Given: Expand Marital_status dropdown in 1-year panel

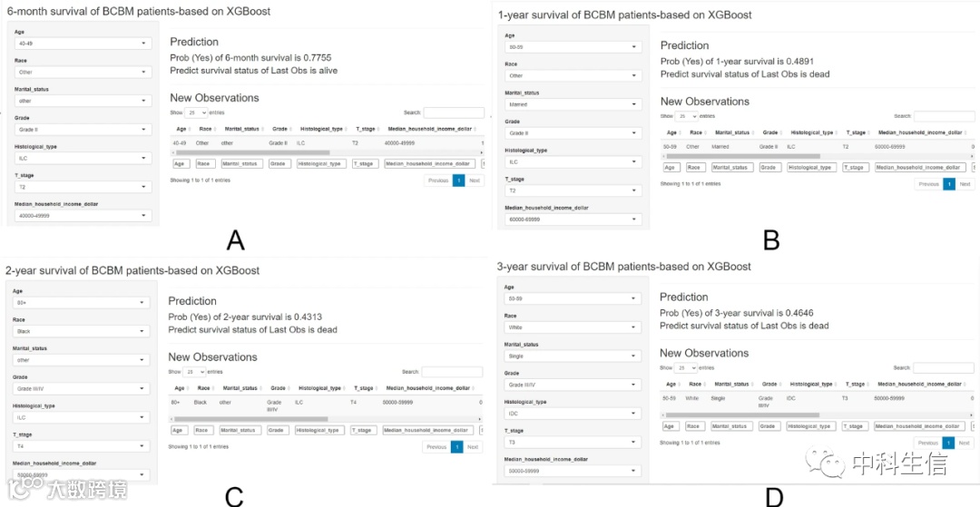Looking at the screenshot, I should 573,104.
